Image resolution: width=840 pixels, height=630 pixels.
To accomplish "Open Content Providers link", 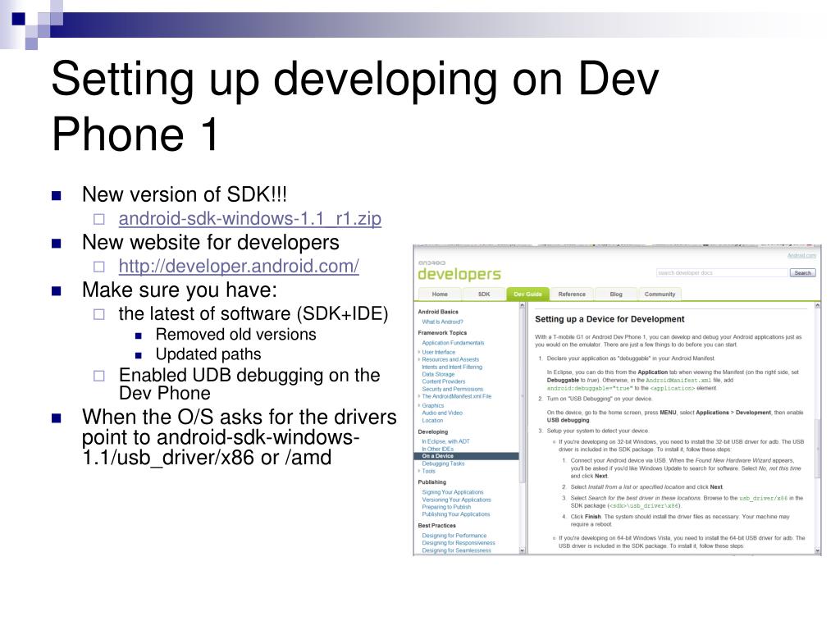I will pos(444,381).
